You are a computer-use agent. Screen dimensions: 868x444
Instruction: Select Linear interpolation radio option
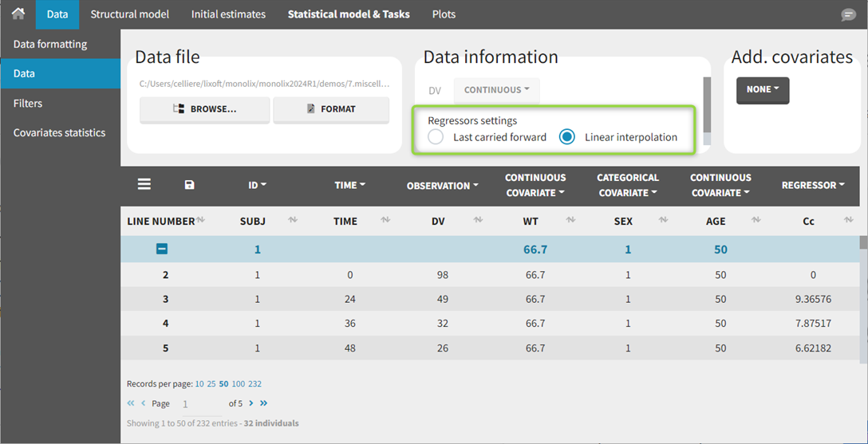coord(566,137)
